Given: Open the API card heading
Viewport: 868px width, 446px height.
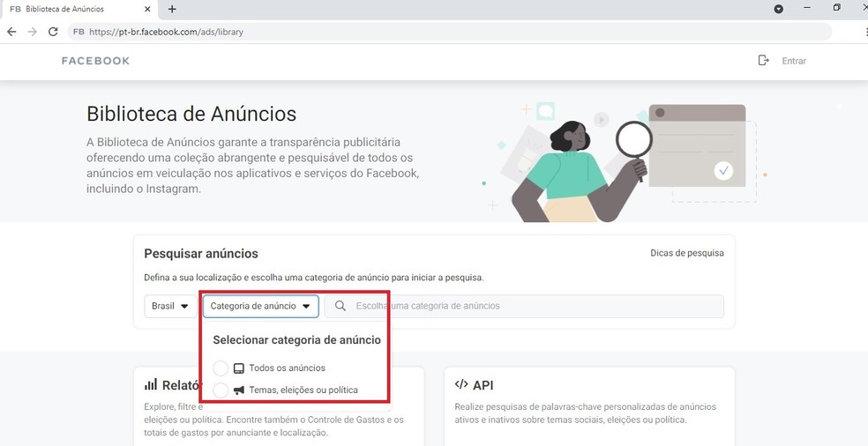Looking at the screenshot, I should (483, 385).
